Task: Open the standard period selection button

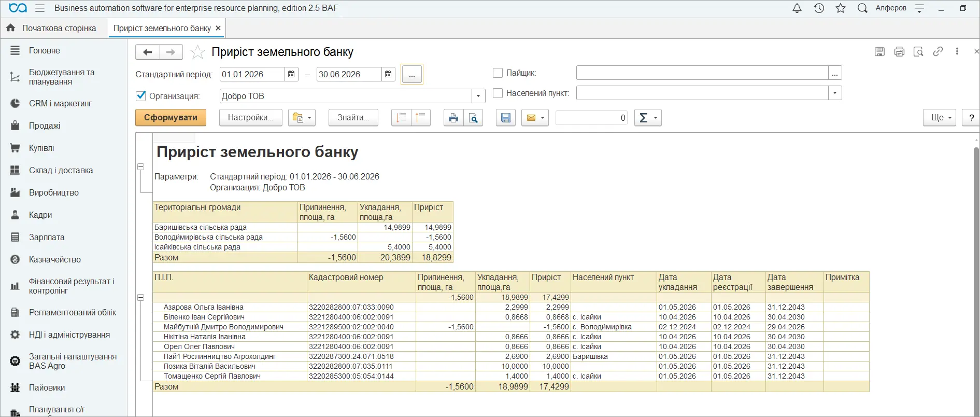Action: [412, 74]
